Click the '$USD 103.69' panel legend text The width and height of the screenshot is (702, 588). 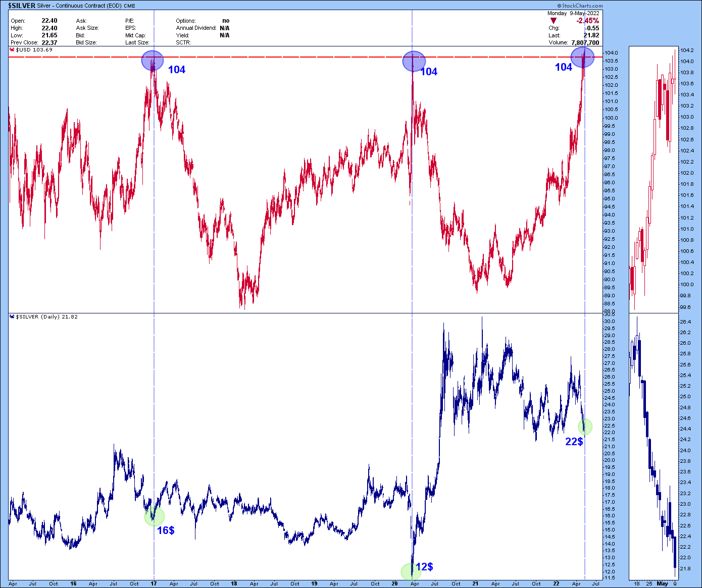[x=34, y=50]
